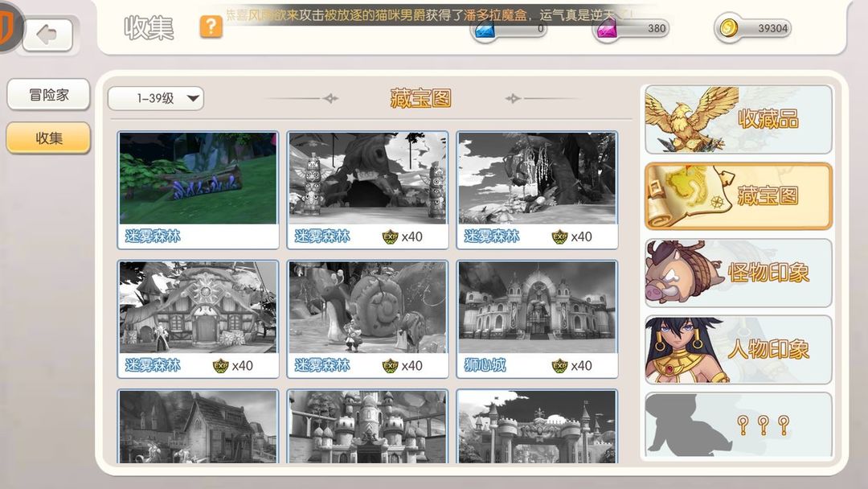Click the EXP x40 reward on 狮心城

click(572, 365)
